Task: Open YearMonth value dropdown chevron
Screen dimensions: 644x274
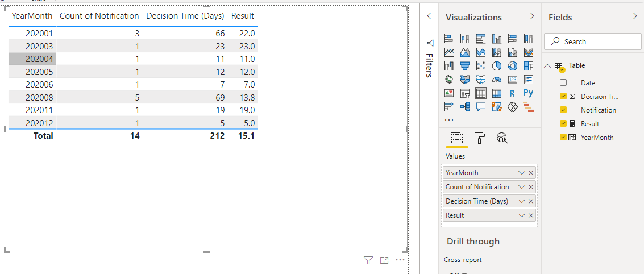Action: point(522,173)
